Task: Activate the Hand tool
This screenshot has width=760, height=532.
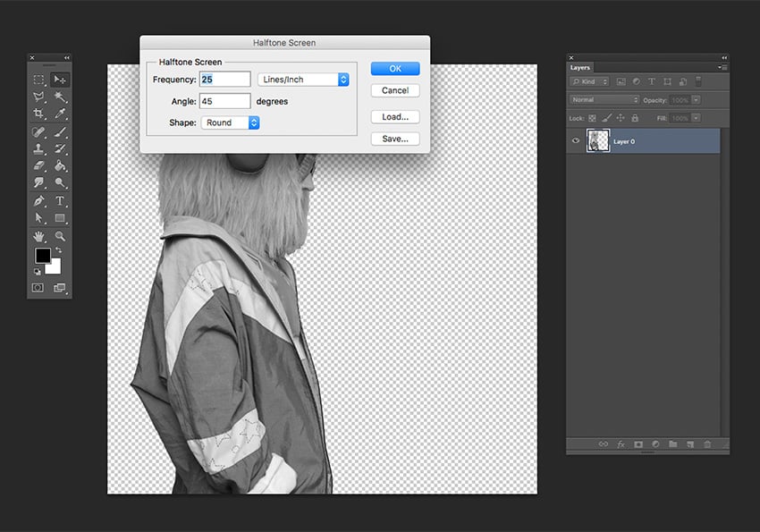Action: coord(38,236)
